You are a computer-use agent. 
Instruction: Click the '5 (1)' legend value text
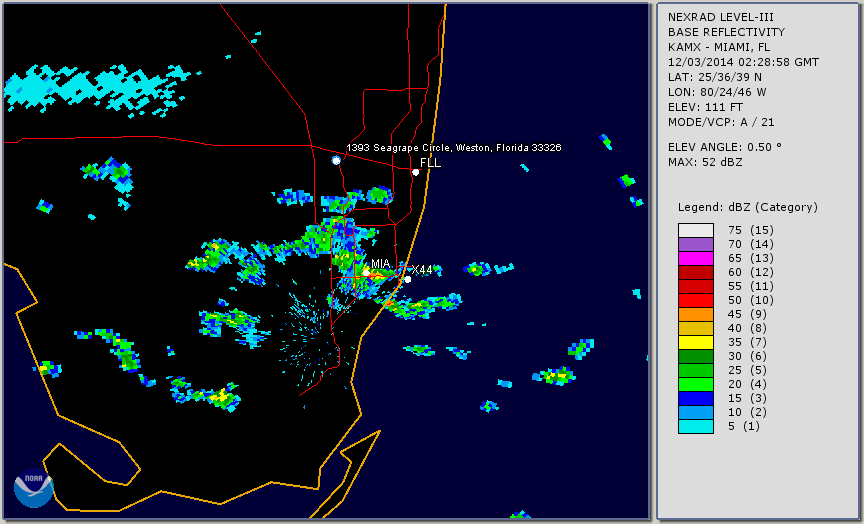(744, 426)
